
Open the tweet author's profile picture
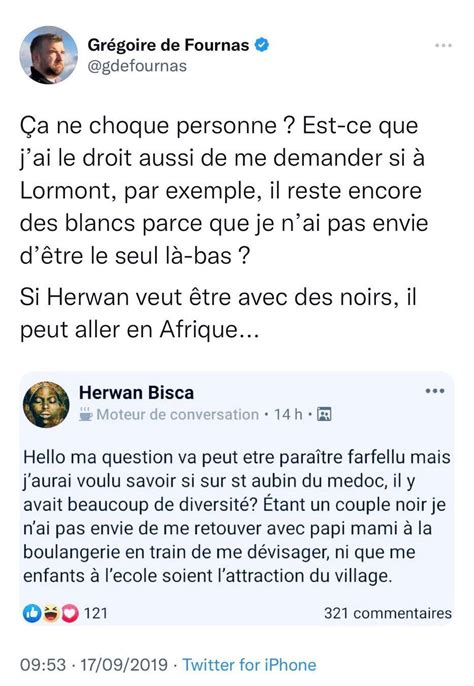48,55
